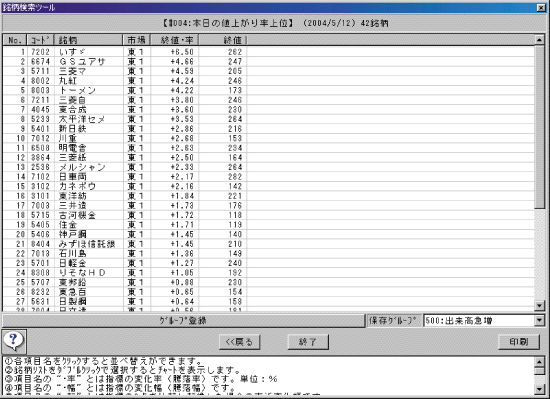This screenshot has height=399, width=550.
Task: Click the +1.05 change rate value
Action: (x=182, y=273)
